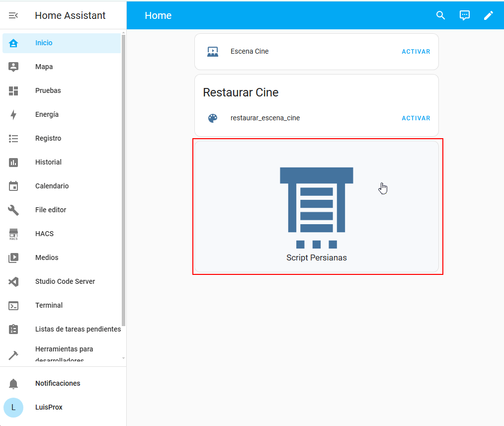Open the Terminal sidebar entry

coord(49,305)
